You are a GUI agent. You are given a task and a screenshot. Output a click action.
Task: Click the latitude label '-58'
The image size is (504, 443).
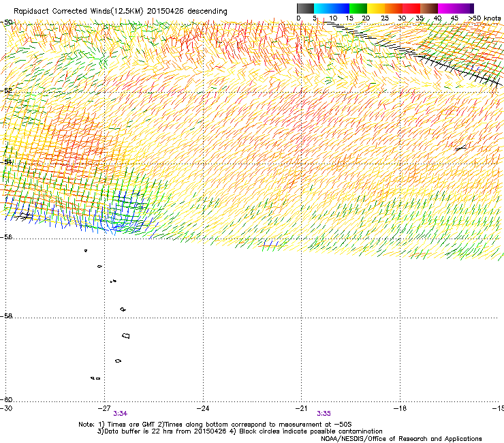(7, 316)
